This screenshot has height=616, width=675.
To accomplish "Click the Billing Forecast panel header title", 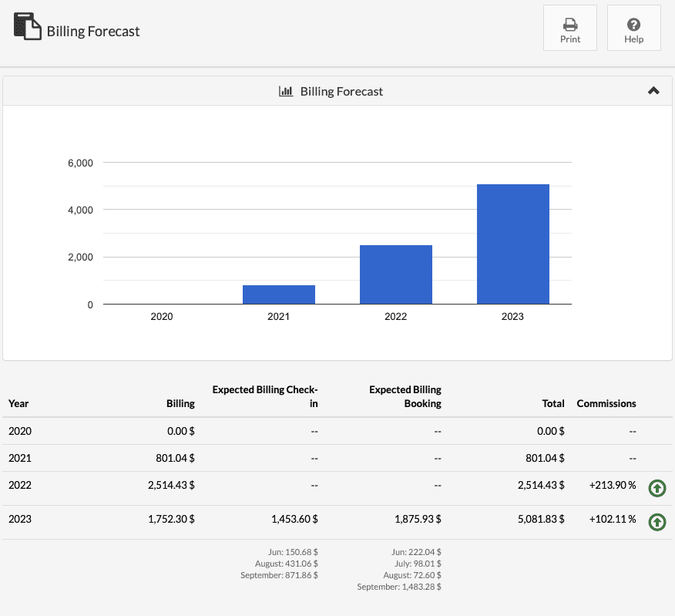I will tap(341, 91).
